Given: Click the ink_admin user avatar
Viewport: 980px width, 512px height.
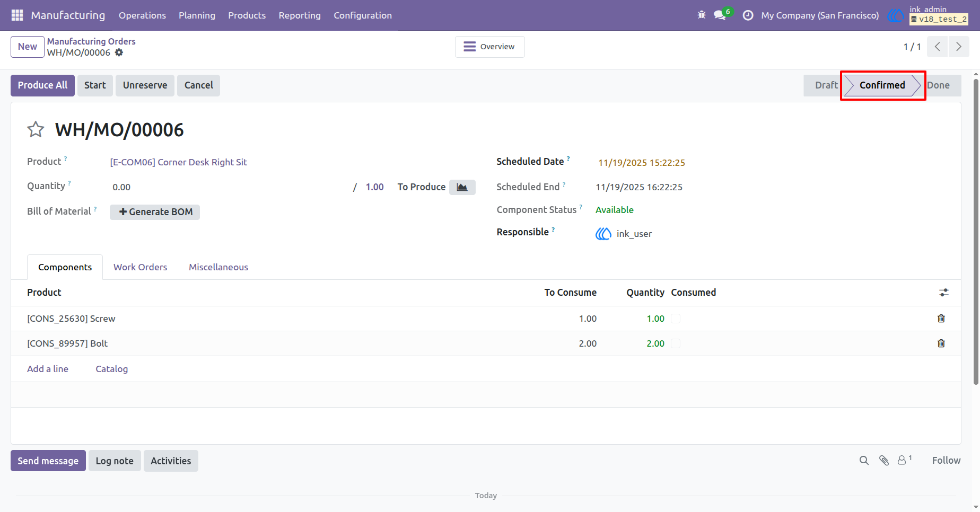Looking at the screenshot, I should click(896, 15).
